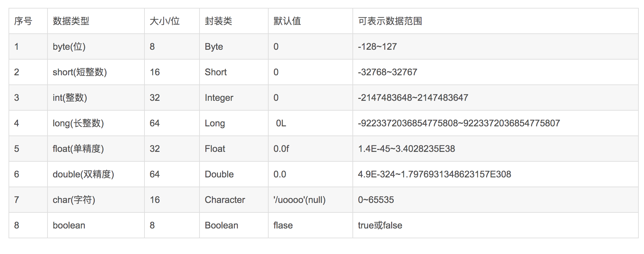The width and height of the screenshot is (644, 254).
Task: Click the 数据类型 column header
Action: click(x=71, y=21)
